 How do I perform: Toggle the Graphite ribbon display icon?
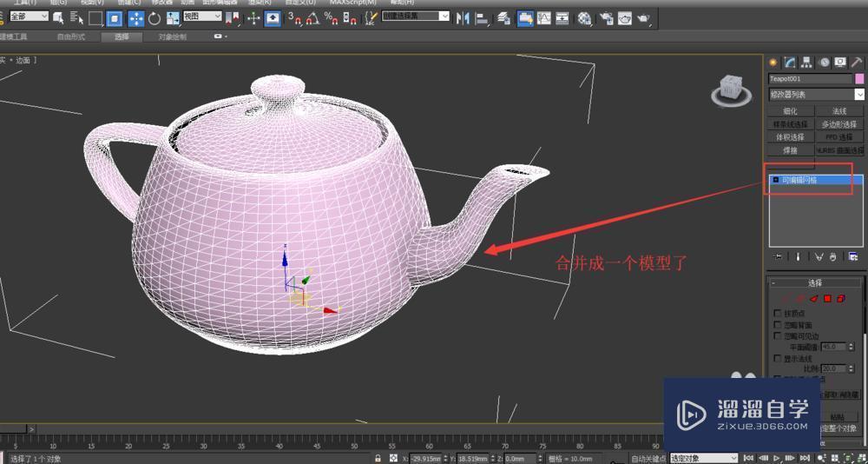(525, 17)
